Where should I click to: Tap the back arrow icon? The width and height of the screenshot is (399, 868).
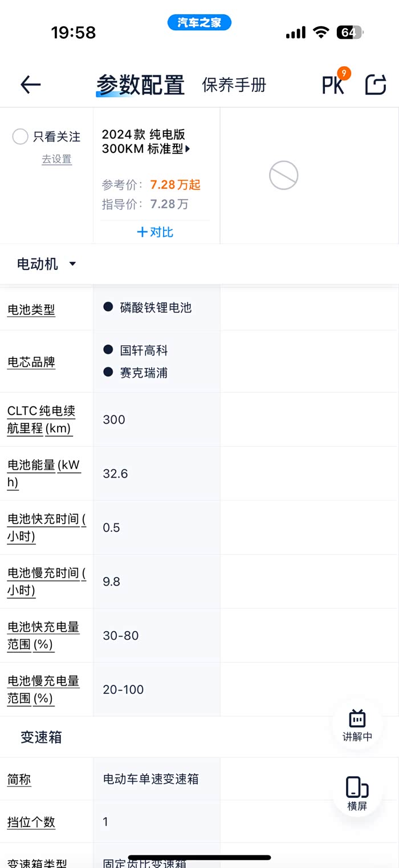pyautogui.click(x=31, y=85)
